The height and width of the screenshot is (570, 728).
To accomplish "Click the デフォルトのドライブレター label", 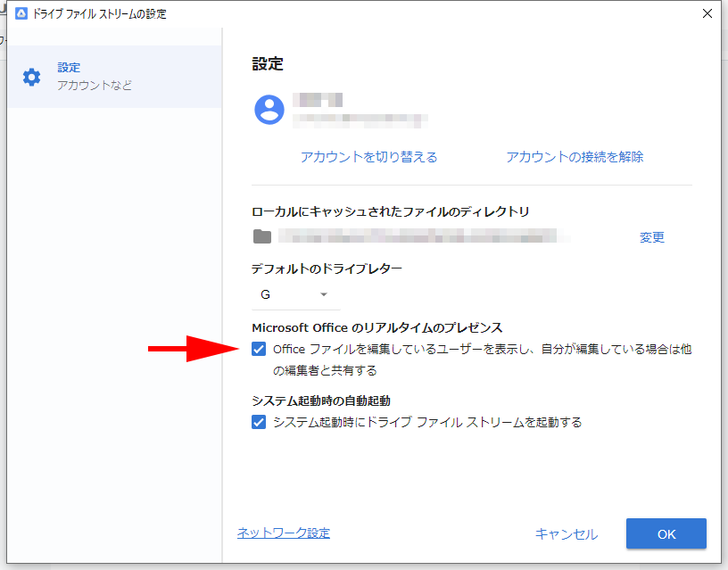I will pos(327,268).
